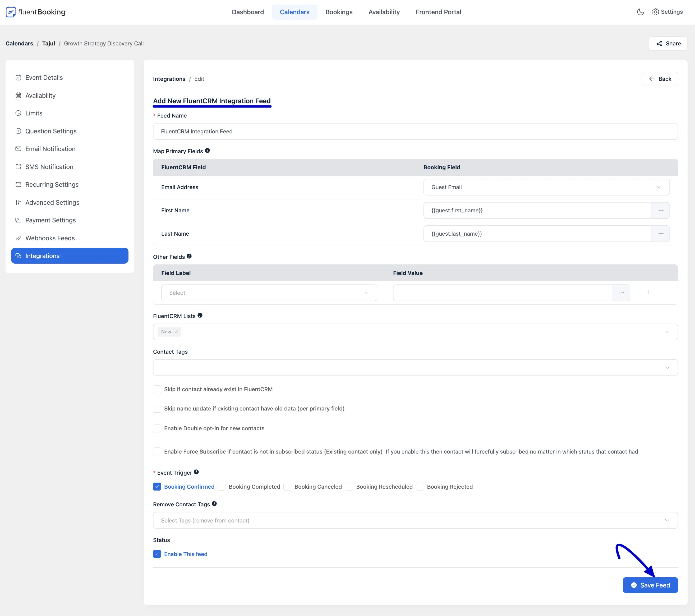This screenshot has height=616, width=695.
Task: Click the Integrations sidebar icon
Action: (x=18, y=256)
